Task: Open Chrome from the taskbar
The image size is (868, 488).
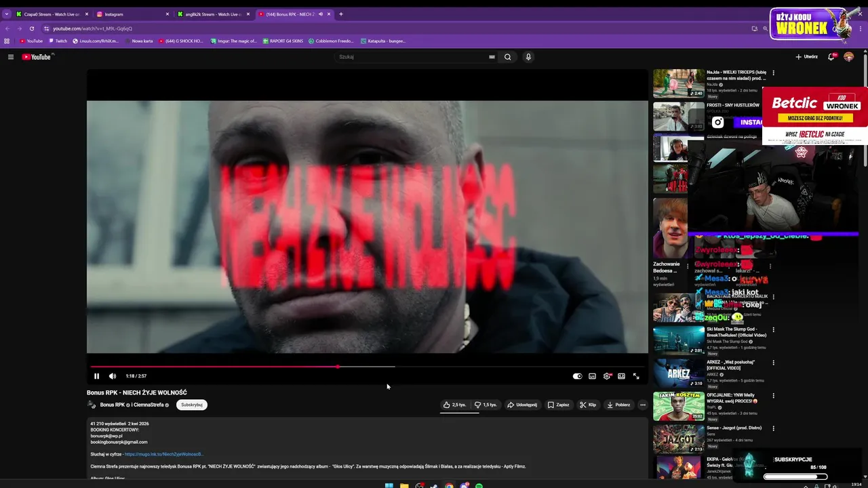Action: (449, 485)
